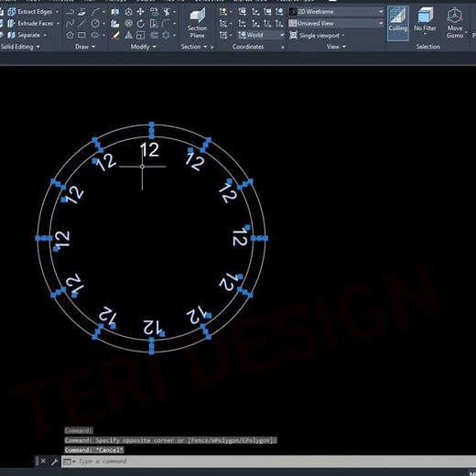Viewport: 476px width, 476px height.
Task: Select the Polygon draw tool
Action: coord(70,35)
